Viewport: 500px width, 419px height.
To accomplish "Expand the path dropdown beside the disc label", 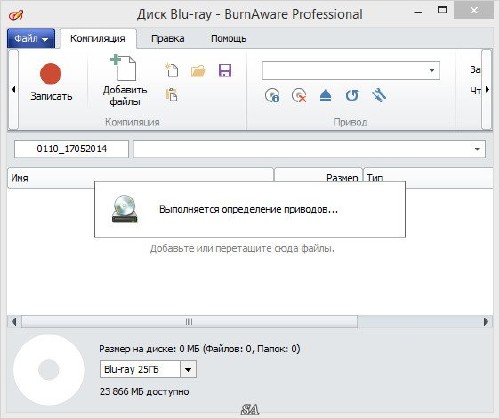I will click(x=477, y=149).
